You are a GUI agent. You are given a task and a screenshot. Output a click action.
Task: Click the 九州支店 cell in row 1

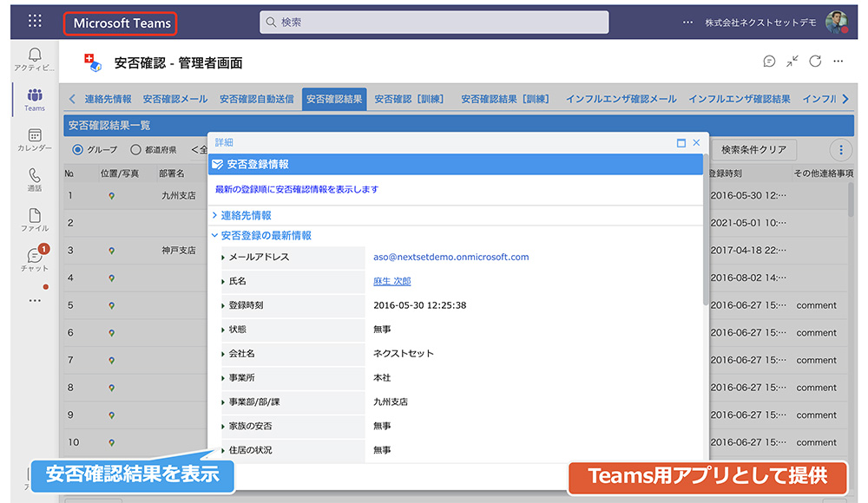tap(178, 196)
